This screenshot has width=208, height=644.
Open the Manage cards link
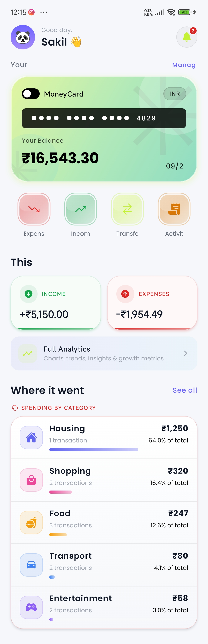point(184,65)
